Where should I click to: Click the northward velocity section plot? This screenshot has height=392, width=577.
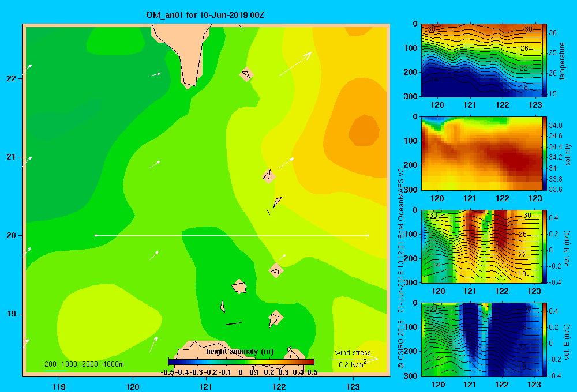pyautogui.click(x=481, y=246)
